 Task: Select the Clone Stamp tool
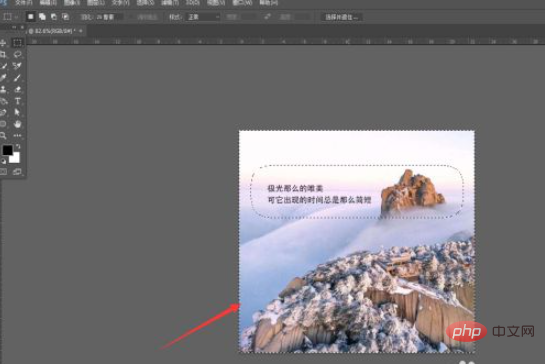(x=3, y=89)
